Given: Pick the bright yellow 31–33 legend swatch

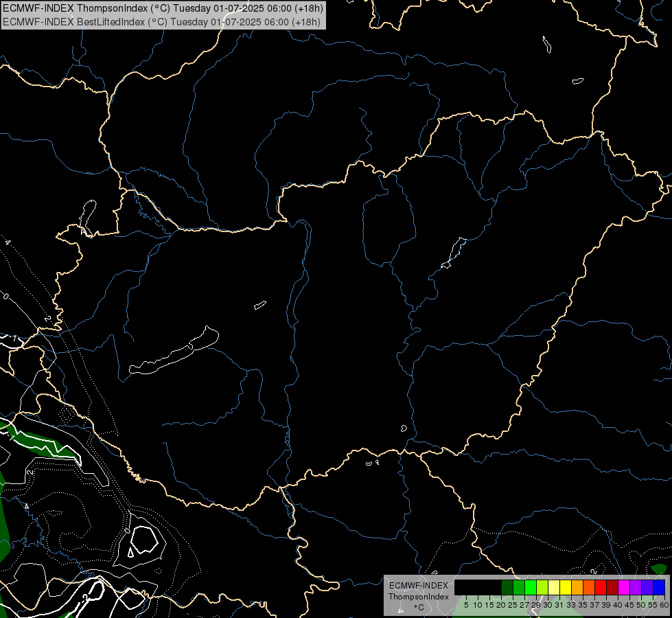Looking at the screenshot, I should pyautogui.click(x=566, y=588).
